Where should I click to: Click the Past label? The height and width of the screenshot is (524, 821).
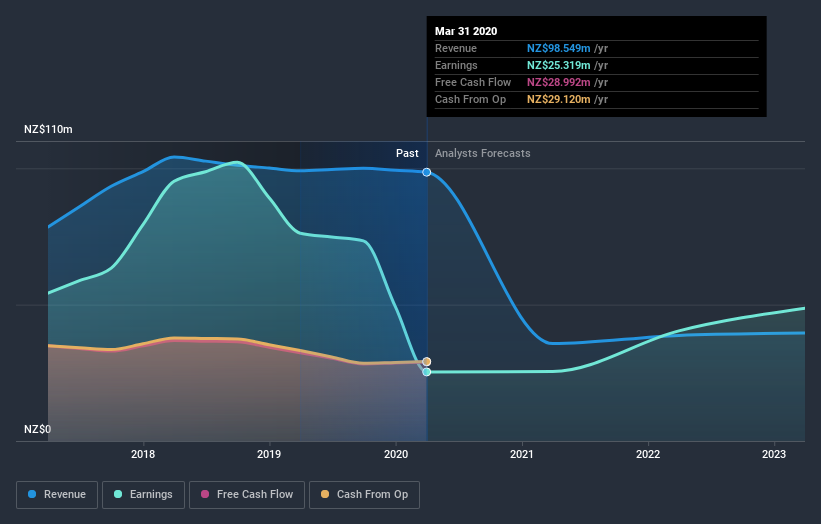407,153
